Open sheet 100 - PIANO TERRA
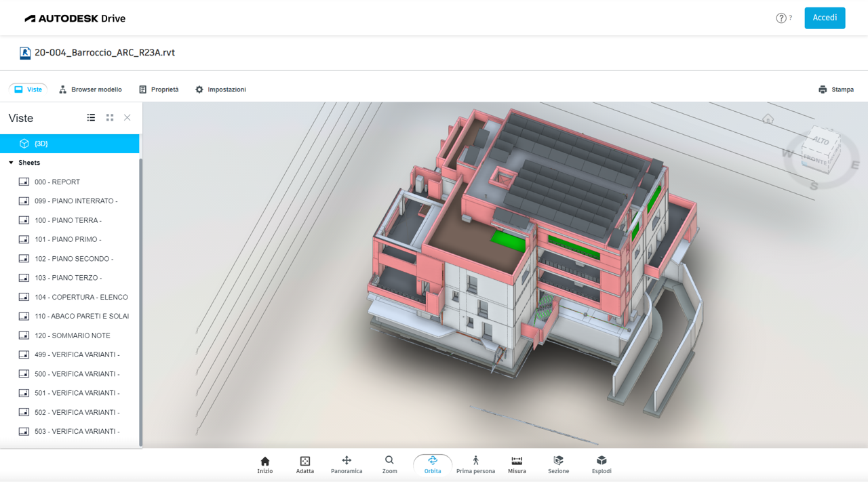Image resolution: width=868 pixels, height=488 pixels. (68, 220)
